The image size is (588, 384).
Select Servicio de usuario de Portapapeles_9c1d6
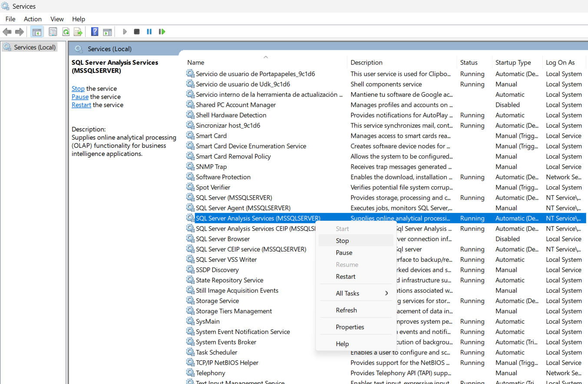click(x=386, y=74)
